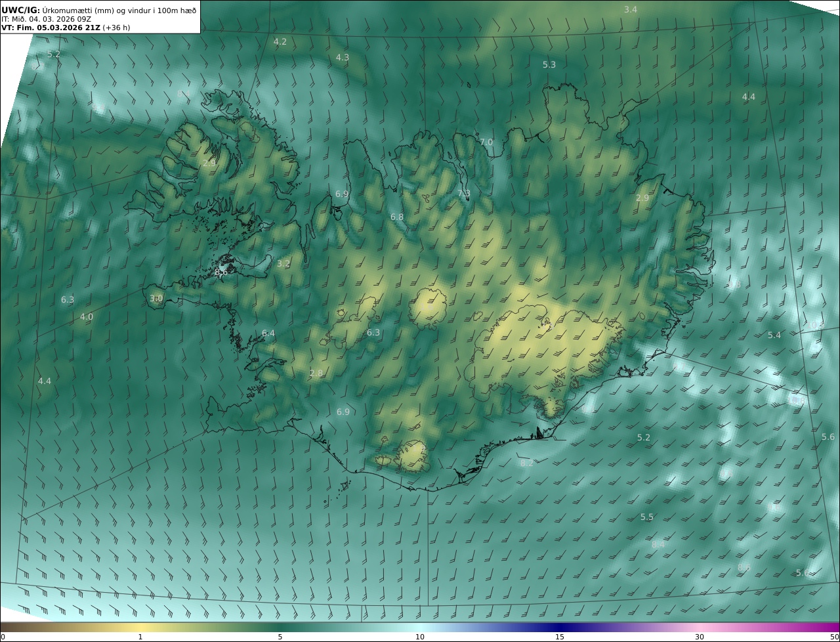840x642 pixels.
Task: Click the '8.6' value label in the west
Action: [221, 272]
